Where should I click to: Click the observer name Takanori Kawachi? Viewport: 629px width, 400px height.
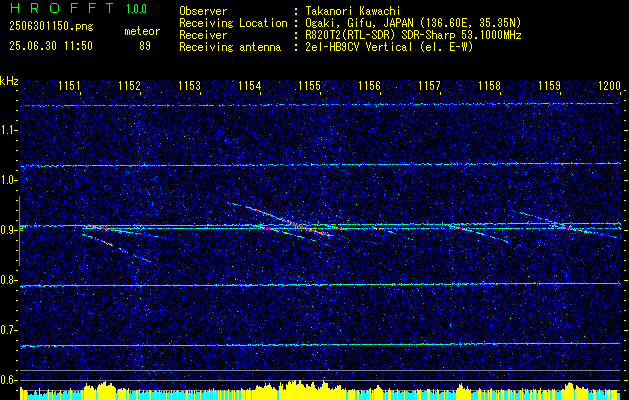(353, 11)
